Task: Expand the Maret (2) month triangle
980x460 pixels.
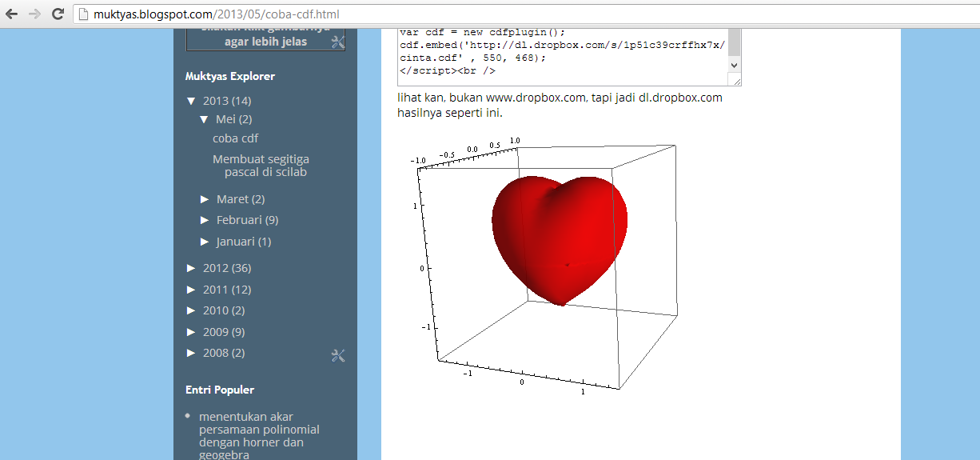Action: click(205, 198)
